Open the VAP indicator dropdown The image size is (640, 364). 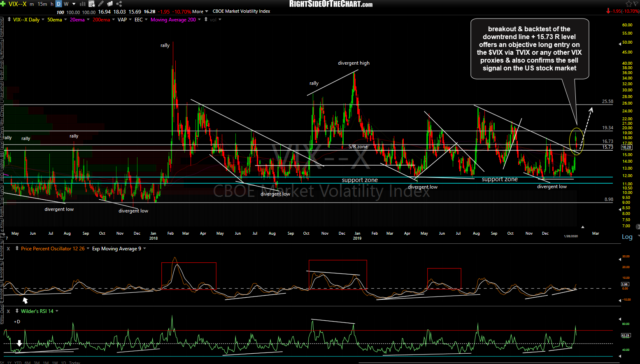pos(130,20)
